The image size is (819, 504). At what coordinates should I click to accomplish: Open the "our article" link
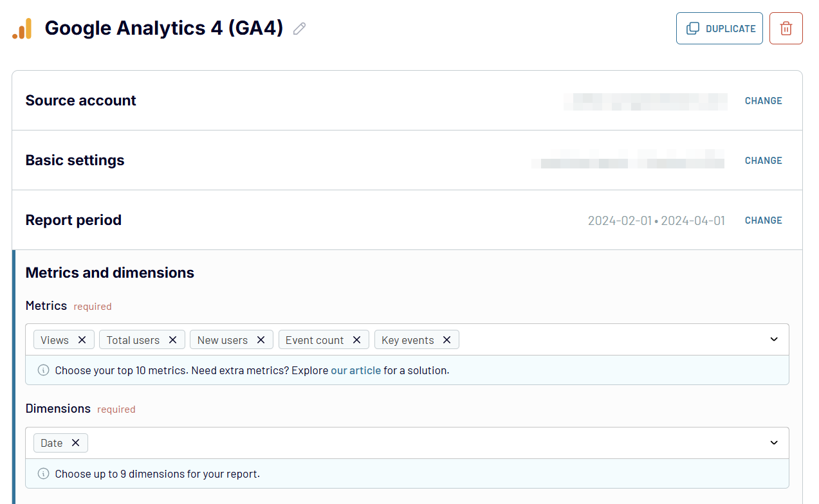[355, 370]
